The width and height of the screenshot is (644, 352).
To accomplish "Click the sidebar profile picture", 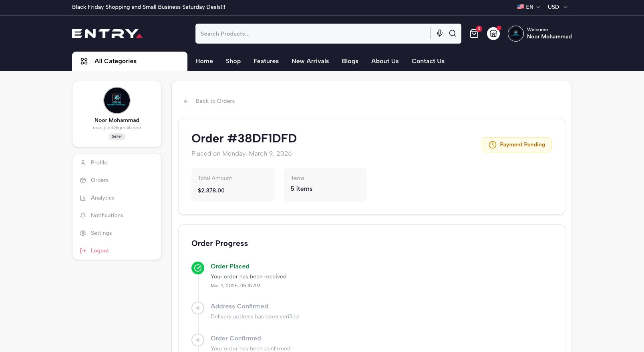I will click(117, 100).
